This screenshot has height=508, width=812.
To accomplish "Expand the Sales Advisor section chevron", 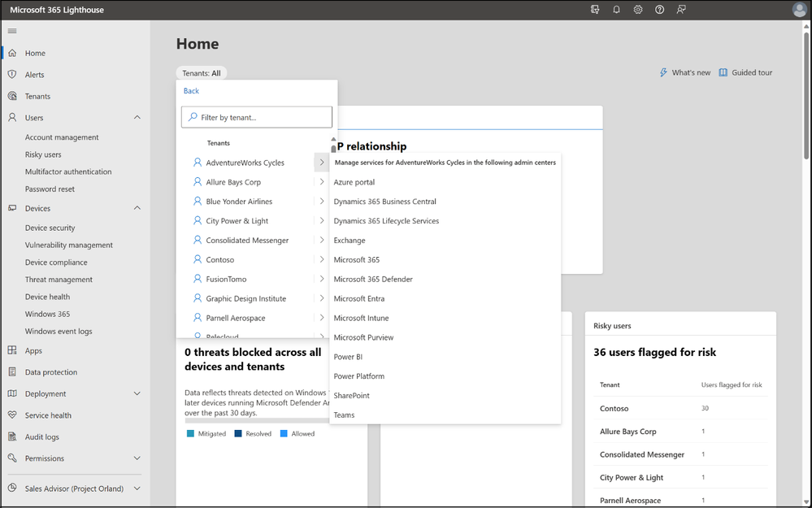I will click(x=137, y=488).
